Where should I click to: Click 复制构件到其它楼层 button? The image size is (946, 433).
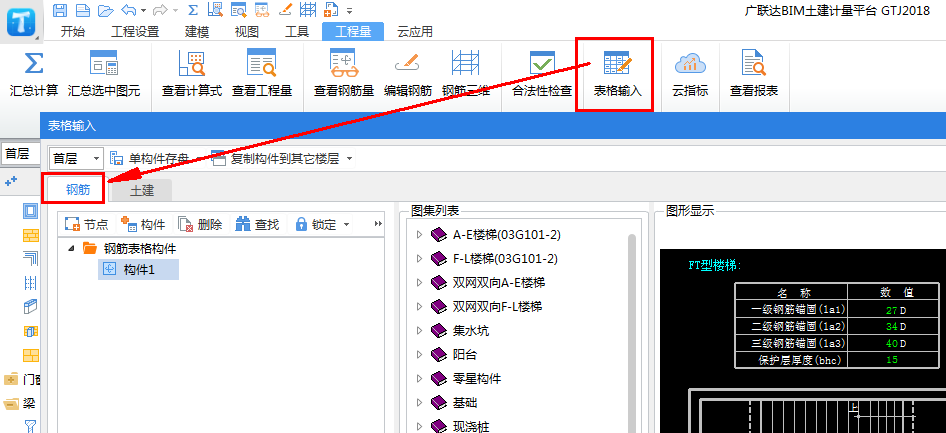275,159
